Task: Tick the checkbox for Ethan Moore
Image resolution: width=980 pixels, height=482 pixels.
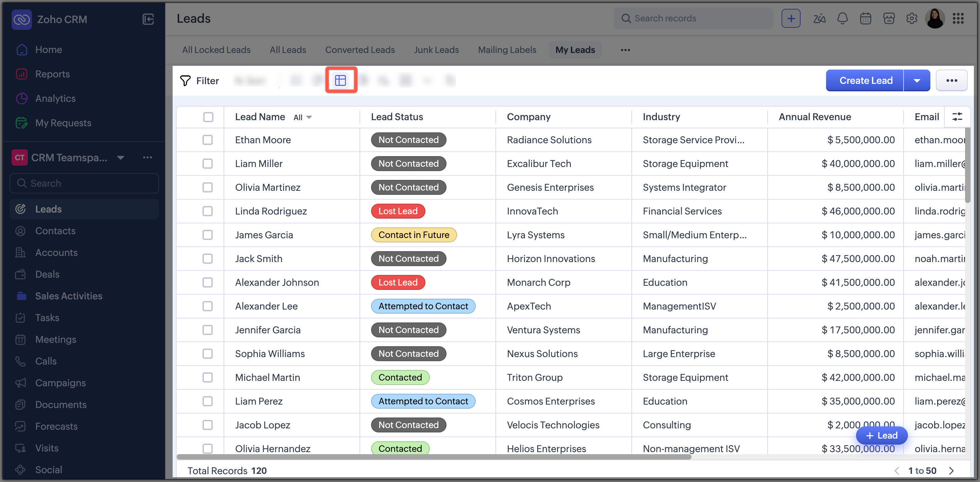Action: click(208, 140)
